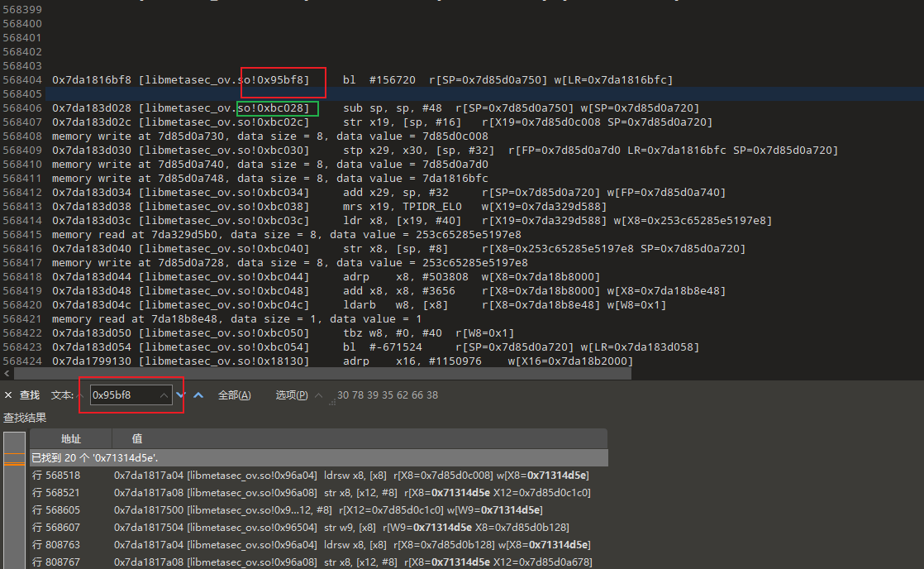Click memory read at 7da329d5b0 line
Image resolution: width=924 pixels, height=569 pixels.
point(287,235)
